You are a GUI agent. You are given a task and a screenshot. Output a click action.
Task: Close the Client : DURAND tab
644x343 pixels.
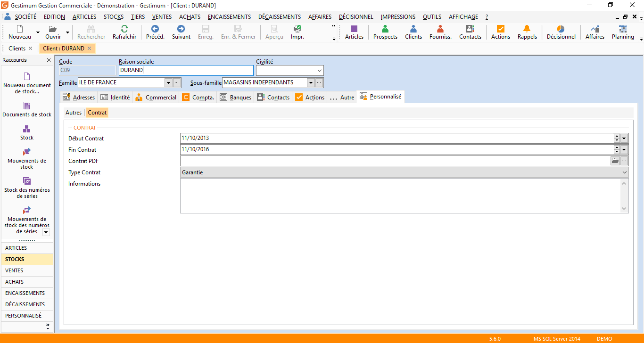click(89, 49)
